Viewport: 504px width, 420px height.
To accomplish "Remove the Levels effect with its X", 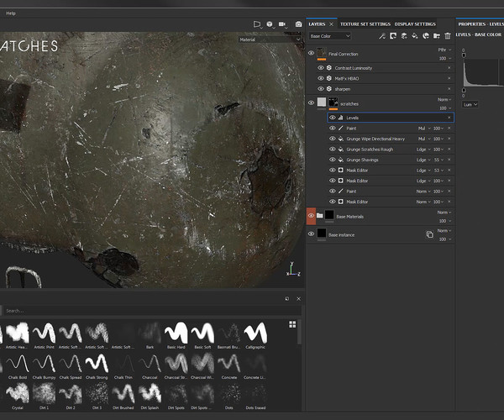I will coord(449,118).
